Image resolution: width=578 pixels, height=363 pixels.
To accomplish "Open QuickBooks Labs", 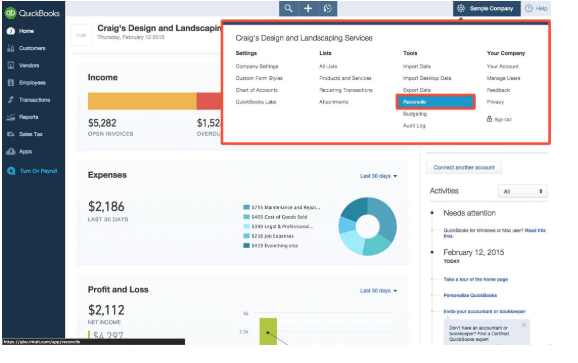I will point(256,102).
